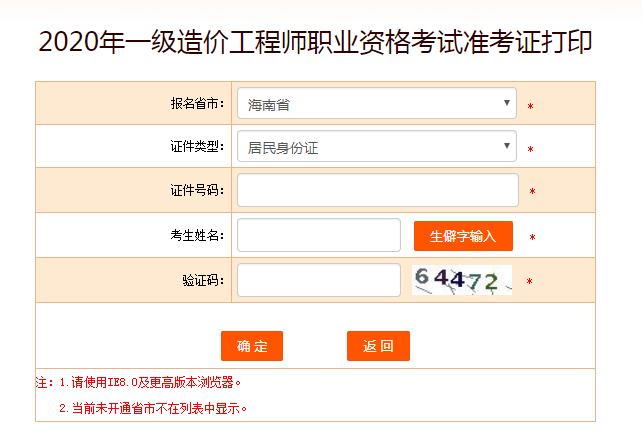Click the red asterisk next to 生僻字输入

[532, 238]
